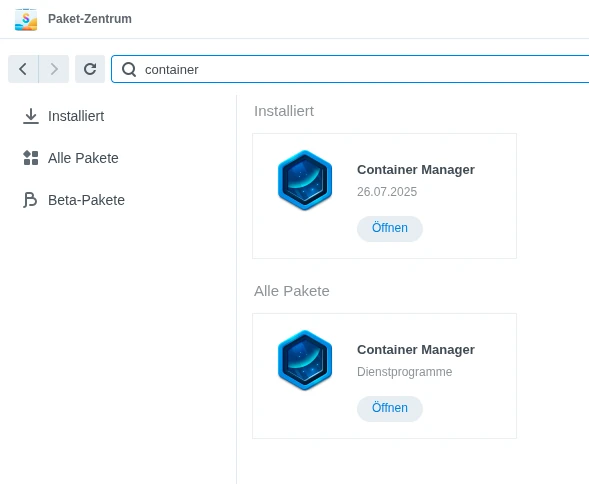This screenshot has width=589, height=484.
Task: Click Container Manager icon in Alle Pakete results
Action: (305, 360)
